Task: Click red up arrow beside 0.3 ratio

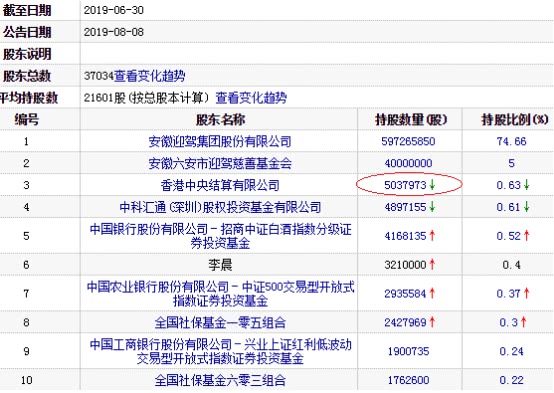Action: [524, 322]
